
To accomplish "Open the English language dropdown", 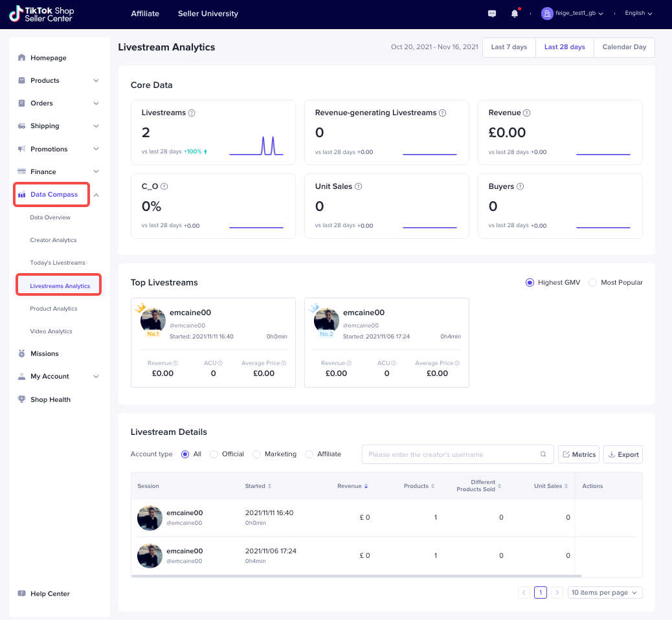I will pyautogui.click(x=638, y=14).
